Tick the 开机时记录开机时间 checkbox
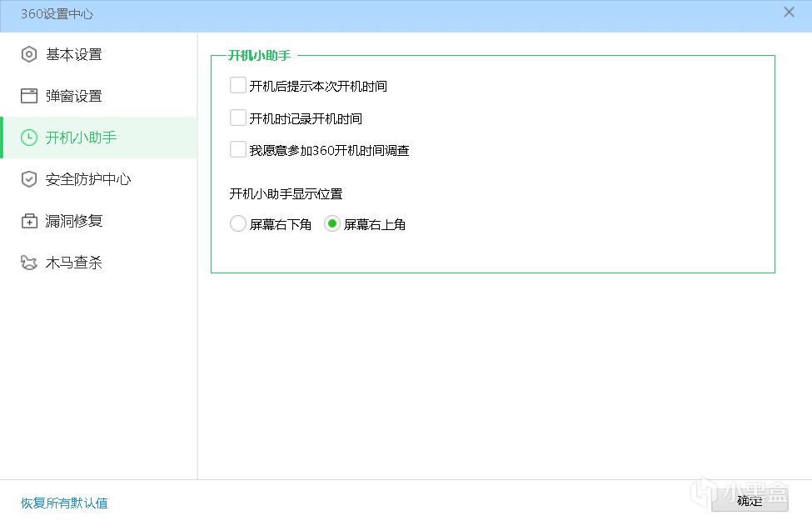812x521 pixels. (237, 118)
